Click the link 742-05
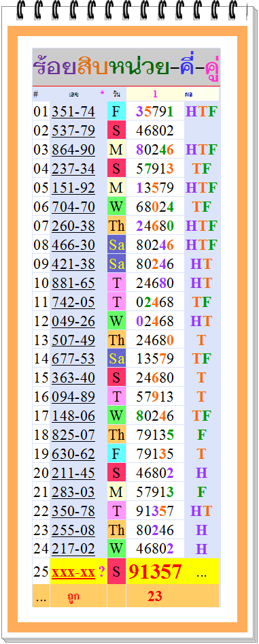This screenshot has width=259, height=644. (x=73, y=302)
